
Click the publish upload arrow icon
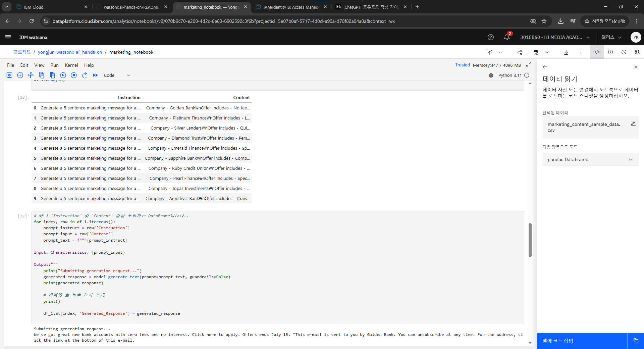click(490, 52)
